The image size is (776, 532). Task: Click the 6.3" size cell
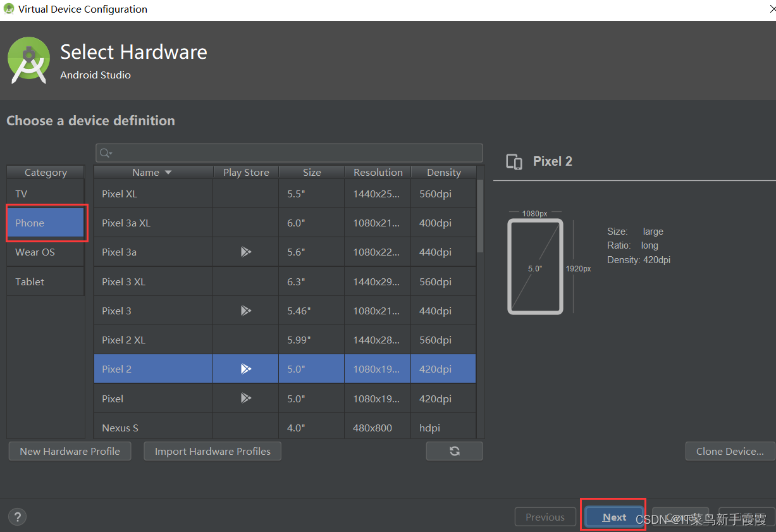click(312, 281)
